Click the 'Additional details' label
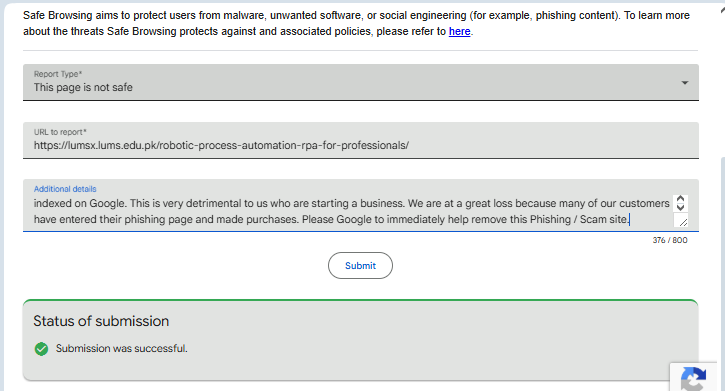 tap(65, 189)
